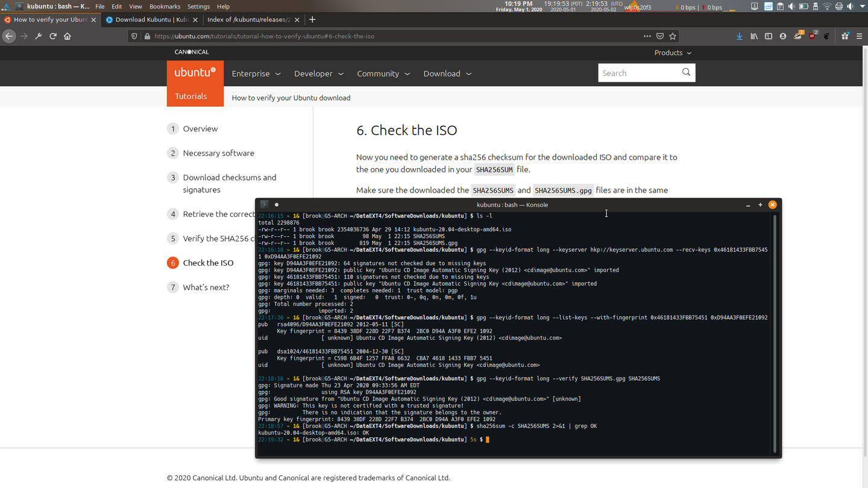The width and height of the screenshot is (868, 488).
Task: Expand the Products dropdown
Action: tap(673, 52)
